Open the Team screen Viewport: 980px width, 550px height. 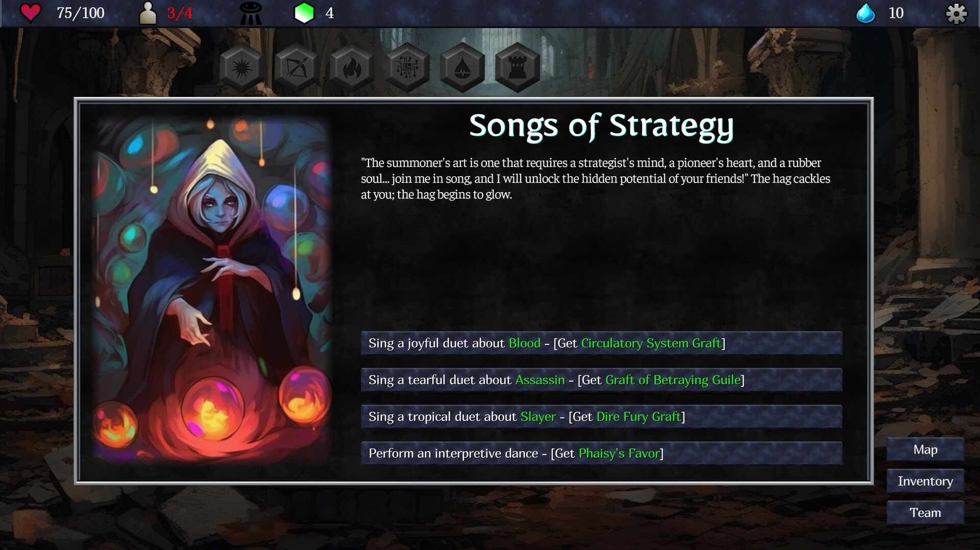click(x=925, y=513)
